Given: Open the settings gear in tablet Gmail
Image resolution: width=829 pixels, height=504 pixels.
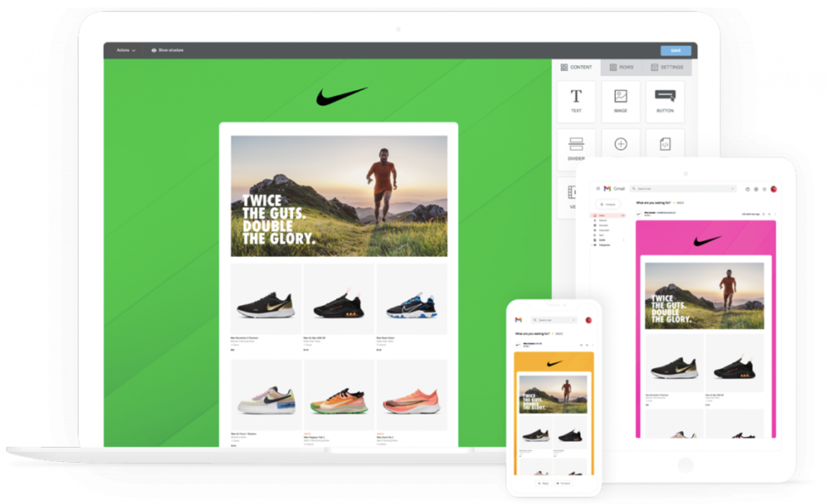Looking at the screenshot, I should 756,189.
